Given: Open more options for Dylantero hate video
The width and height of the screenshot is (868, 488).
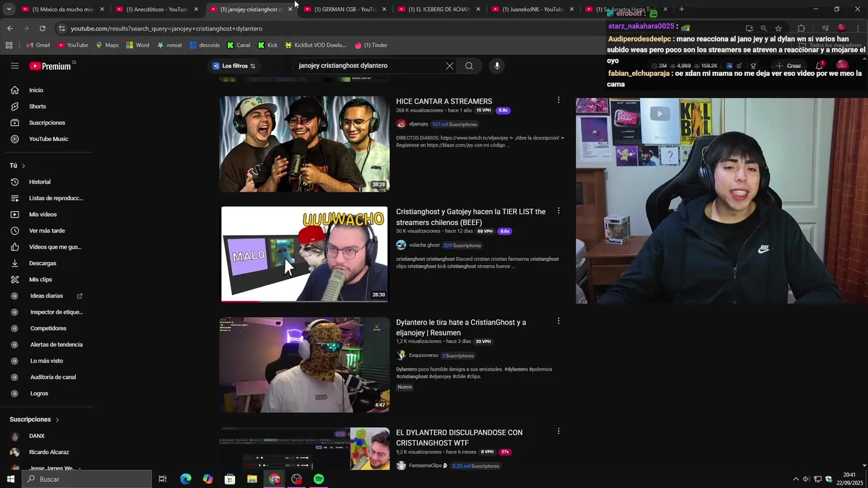Looking at the screenshot, I should point(558,321).
